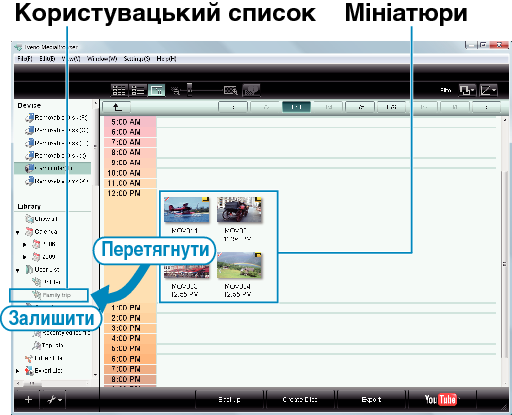Select the seaplane video thumbnail
This screenshot has width=512, height=415.
[186, 209]
